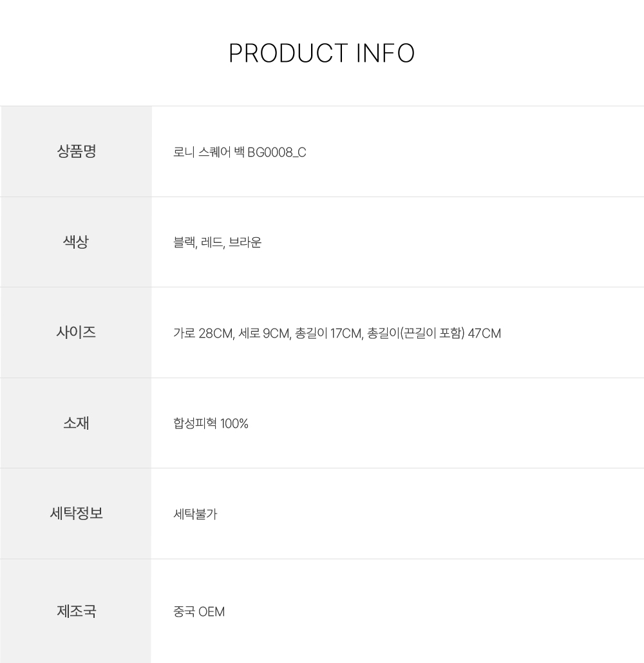Select the 세탁정보 row label
Image resolution: width=644 pixels, height=663 pixels.
[76, 514]
